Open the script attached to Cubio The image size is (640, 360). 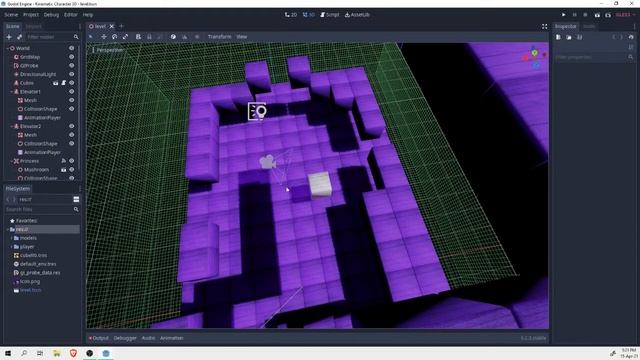(x=64, y=83)
